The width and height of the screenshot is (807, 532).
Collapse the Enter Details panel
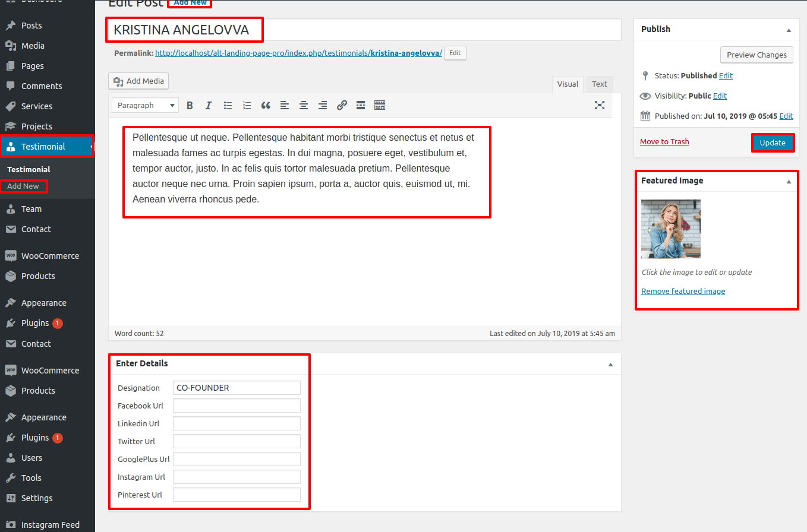[610, 364]
